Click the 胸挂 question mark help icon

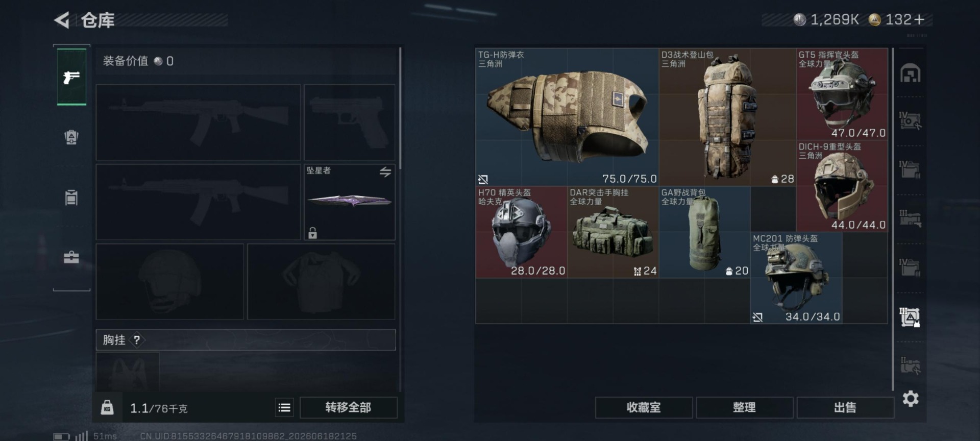tap(137, 340)
